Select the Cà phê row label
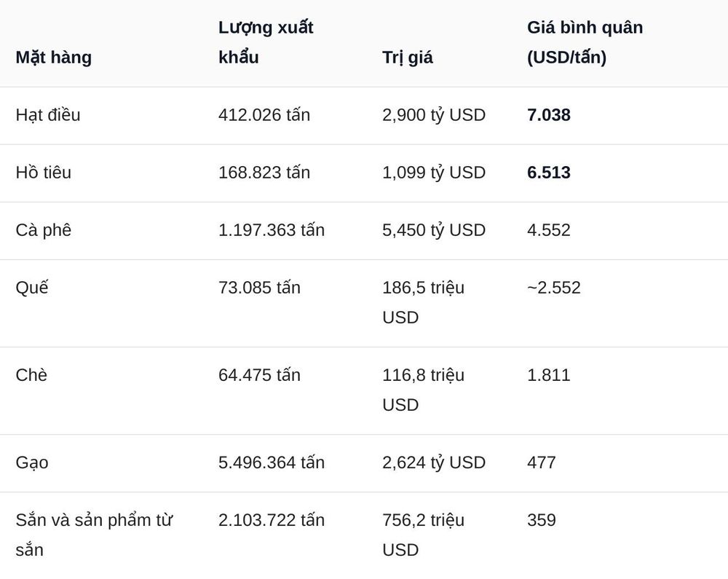This screenshot has height=579, width=728. [x=43, y=230]
